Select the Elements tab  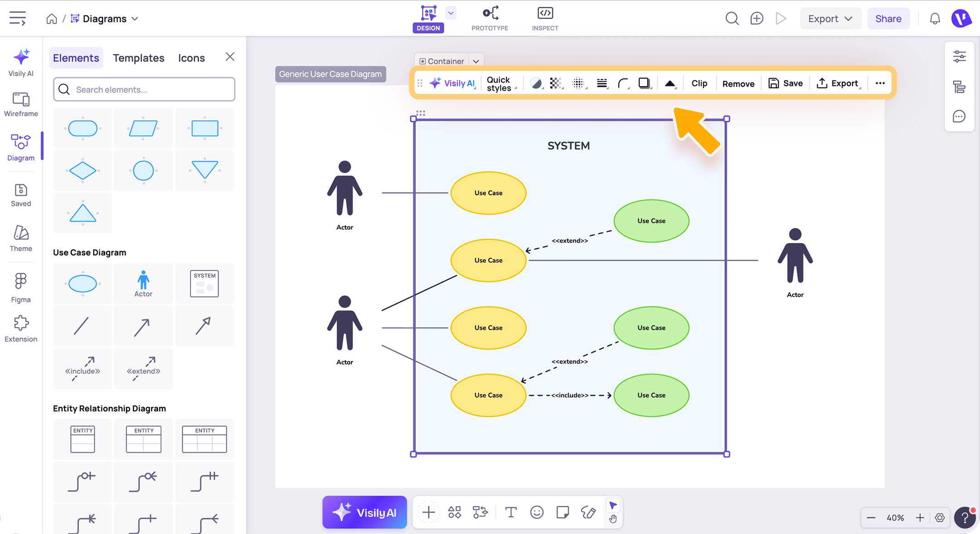pyautogui.click(x=76, y=58)
